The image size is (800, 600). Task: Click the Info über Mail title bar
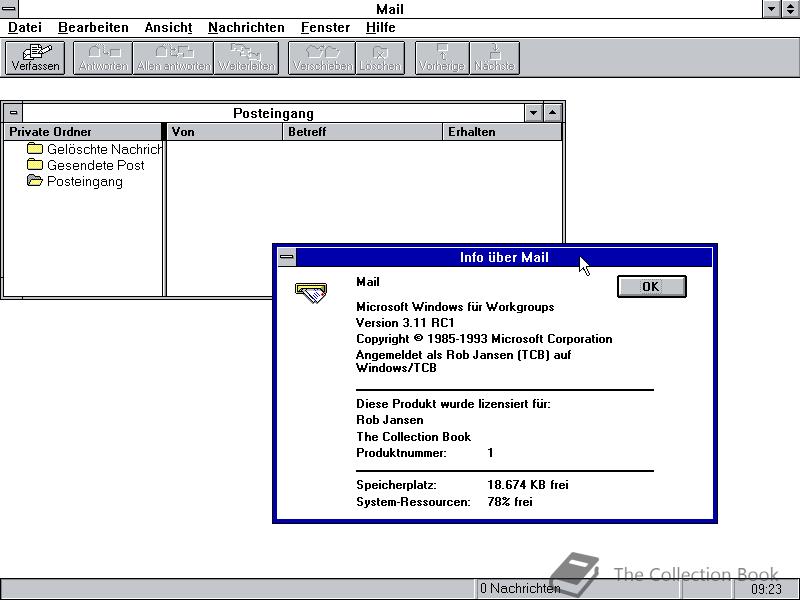tap(504, 257)
